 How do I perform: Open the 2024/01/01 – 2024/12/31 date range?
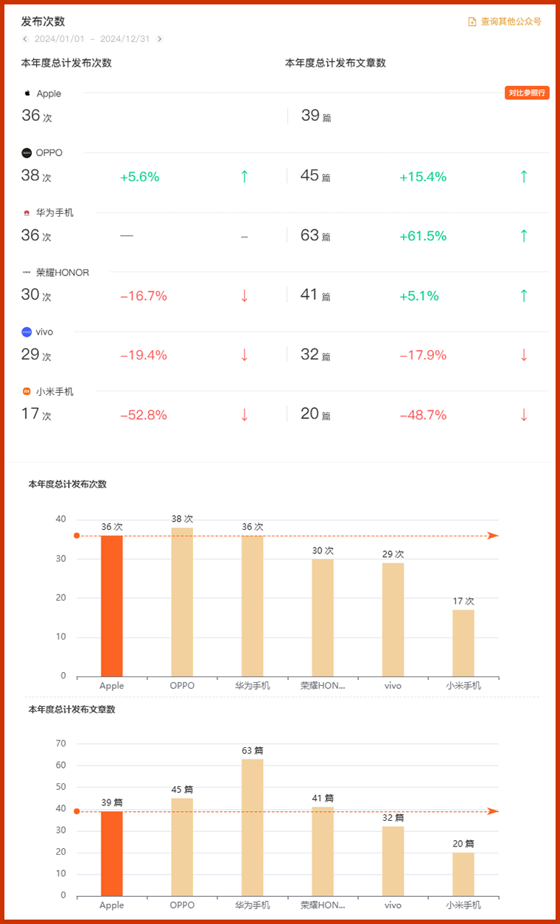pos(92,39)
